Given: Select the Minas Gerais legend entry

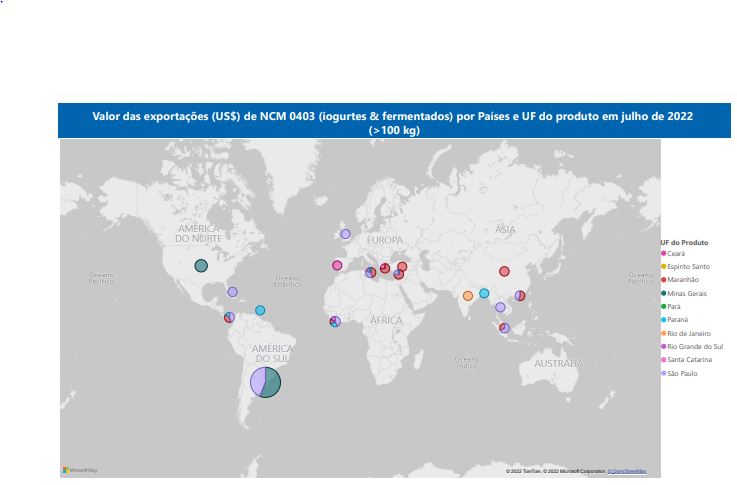Looking at the screenshot, I should [x=684, y=293].
